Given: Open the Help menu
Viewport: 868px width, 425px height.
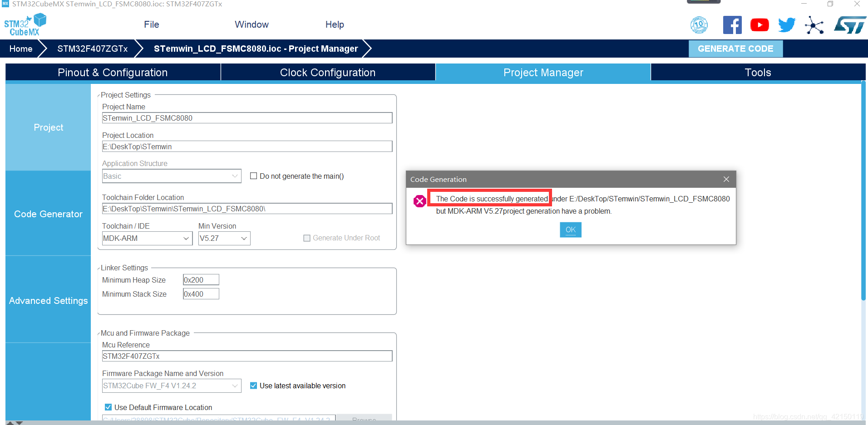Looking at the screenshot, I should [335, 24].
